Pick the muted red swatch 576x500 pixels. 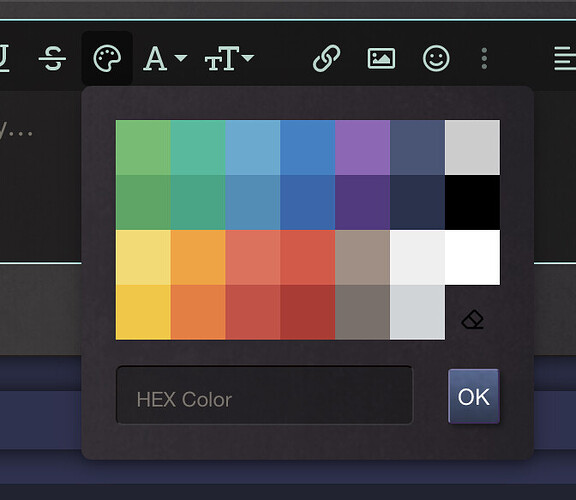(x=253, y=312)
